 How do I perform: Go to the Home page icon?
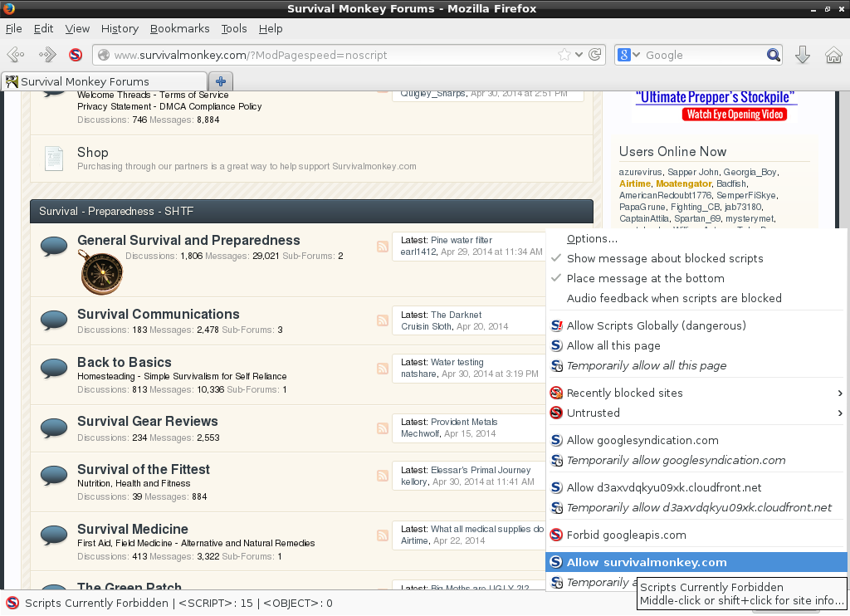tap(833, 55)
